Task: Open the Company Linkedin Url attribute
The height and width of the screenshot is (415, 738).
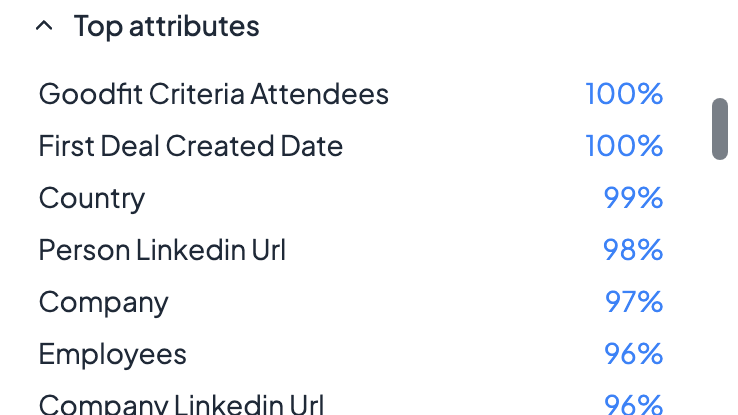Action: coord(181,404)
